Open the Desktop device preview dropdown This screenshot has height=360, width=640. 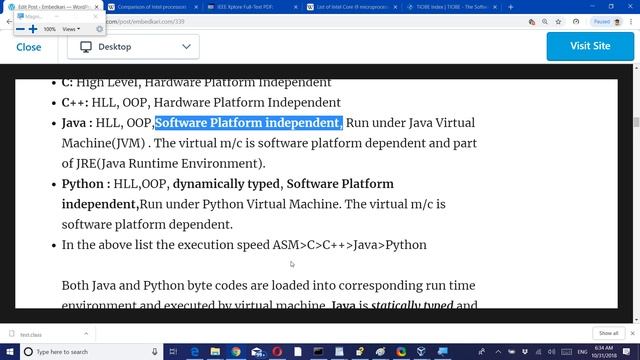pos(133,47)
